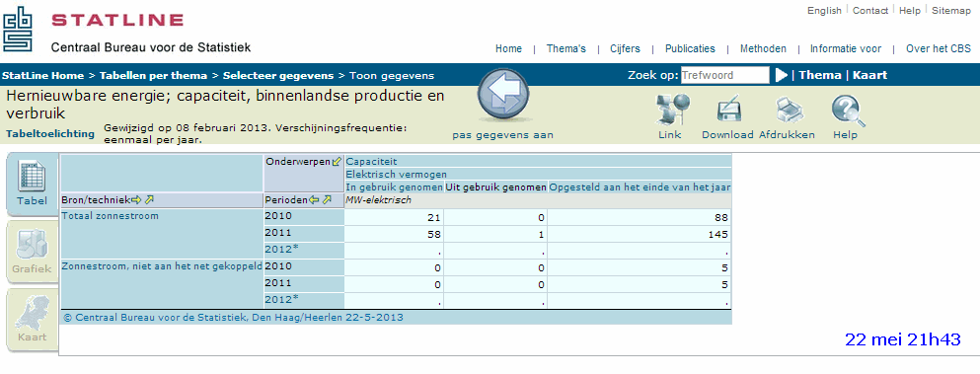Click the CBS logo icon
Viewport: 980px width, 374px height.
pyautogui.click(x=18, y=30)
